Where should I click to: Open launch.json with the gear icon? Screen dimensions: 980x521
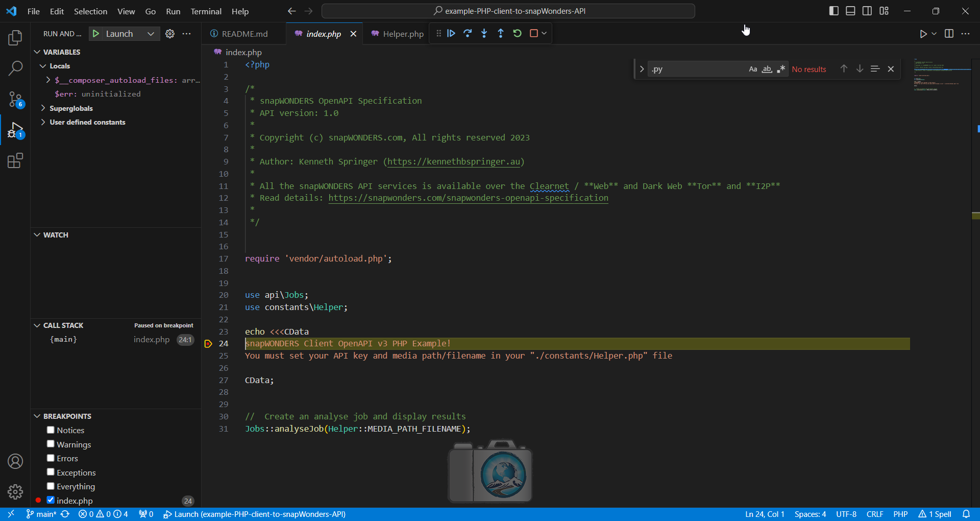coord(170,34)
